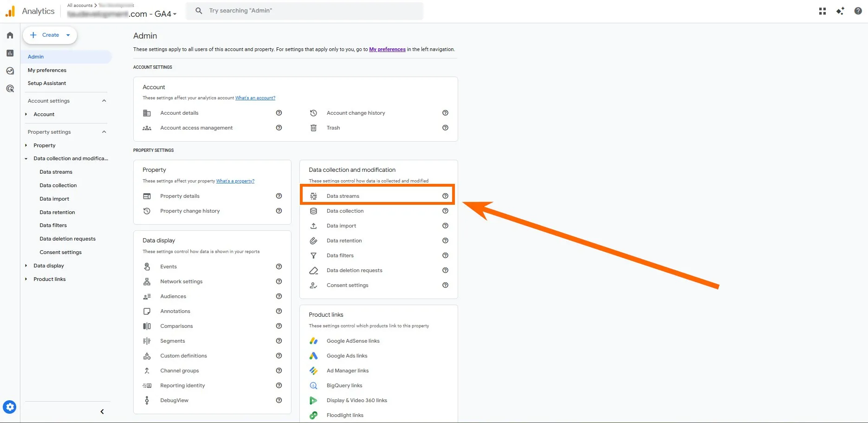Click the Admin gear icon at bottom left
The width and height of the screenshot is (868, 423).
tap(10, 407)
